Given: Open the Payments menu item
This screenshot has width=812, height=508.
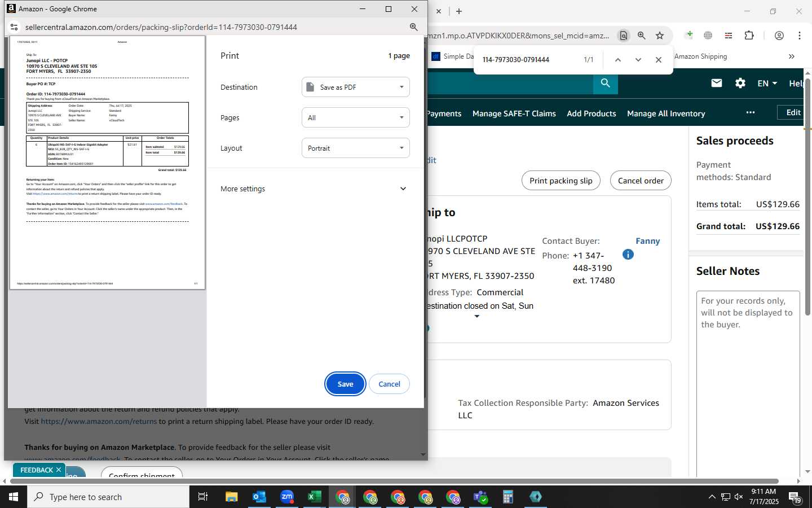Looking at the screenshot, I should click(x=444, y=113).
